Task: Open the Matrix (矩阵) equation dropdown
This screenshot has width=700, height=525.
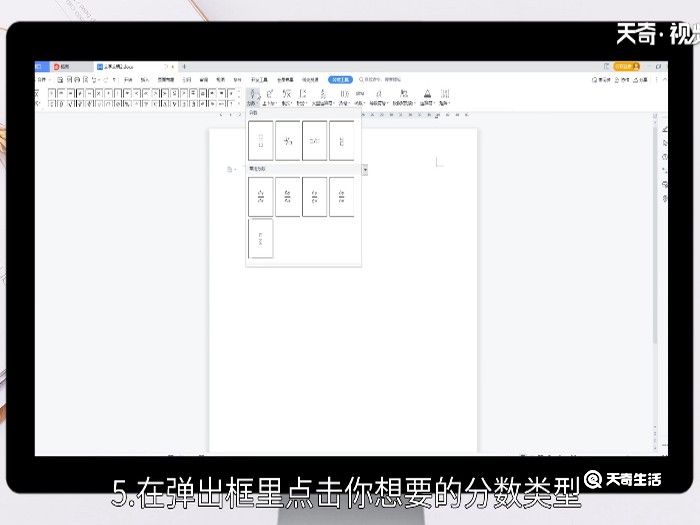Action: click(x=445, y=97)
